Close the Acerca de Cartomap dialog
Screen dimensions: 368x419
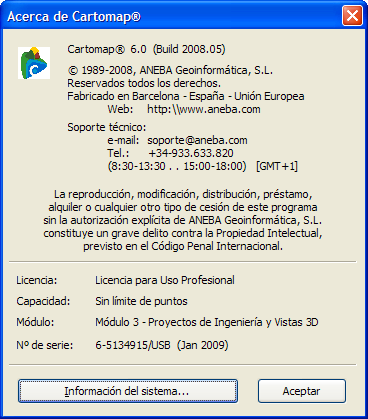pos(352,16)
